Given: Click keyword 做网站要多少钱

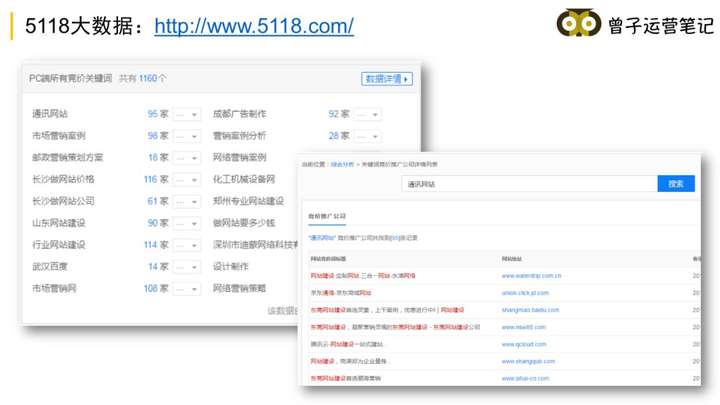Looking at the screenshot, I should pyautogui.click(x=244, y=223).
